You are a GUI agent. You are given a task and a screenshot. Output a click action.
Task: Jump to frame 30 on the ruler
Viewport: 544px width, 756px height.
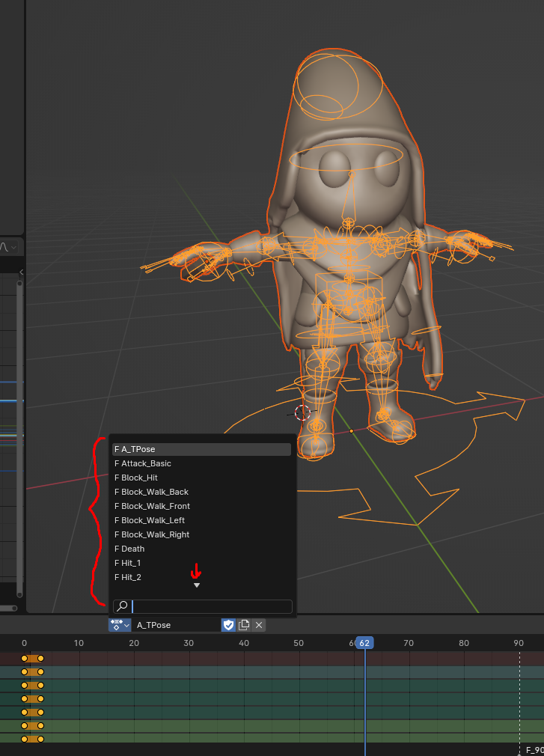point(189,643)
